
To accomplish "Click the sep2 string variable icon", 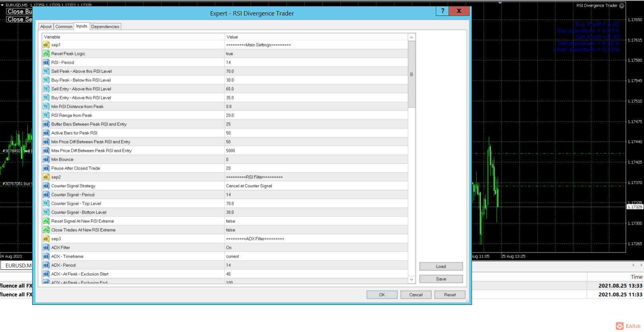I will [x=46, y=177].
